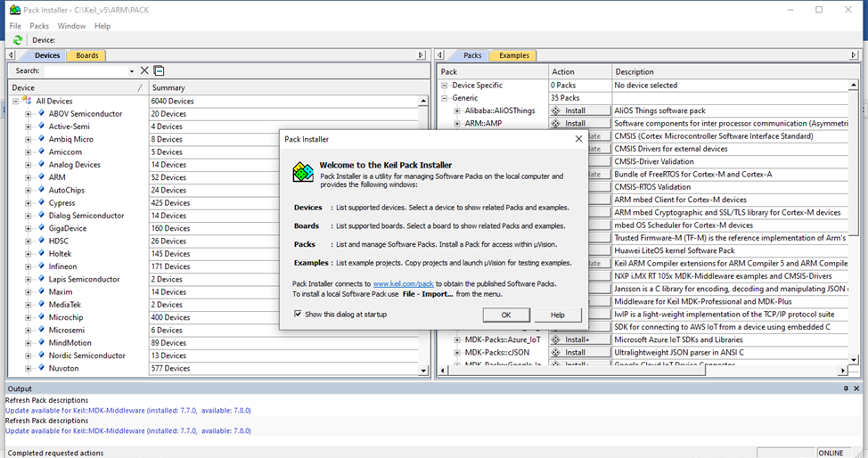Expand the Maxim vendor node

pyautogui.click(x=28, y=292)
